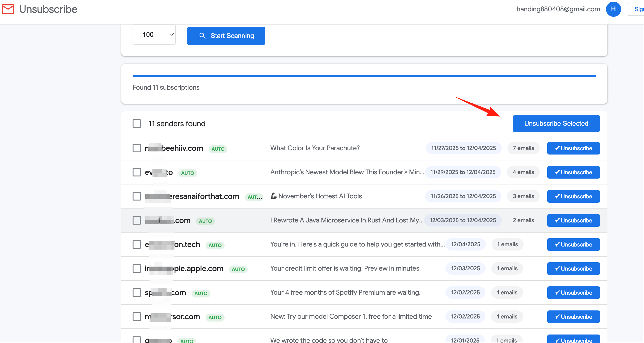Click subject 'I Rewrote A Java Microservice In Rust'
This screenshot has height=343, width=644.
click(347, 220)
